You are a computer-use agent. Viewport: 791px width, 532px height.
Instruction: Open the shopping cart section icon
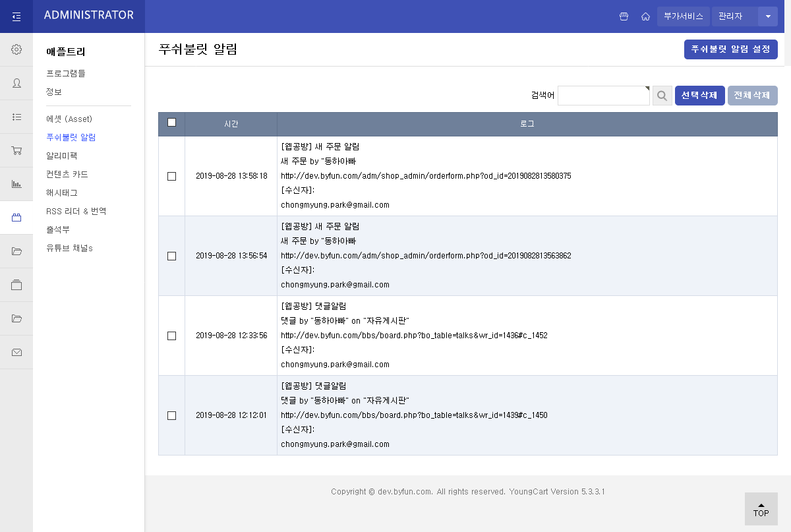(x=16, y=150)
